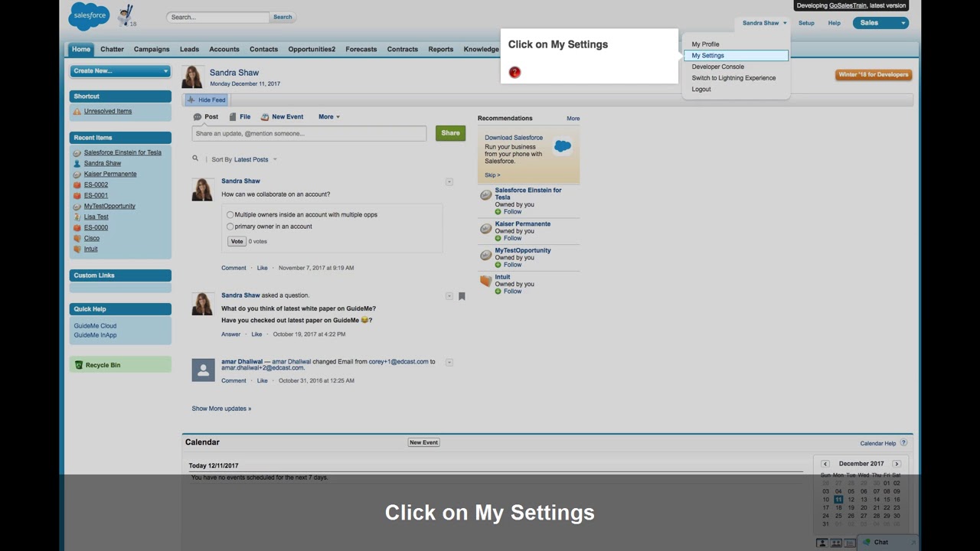Click green plus Follow icon for Kaiser Permanente
Viewport: 980px width, 551px height.
(x=498, y=238)
